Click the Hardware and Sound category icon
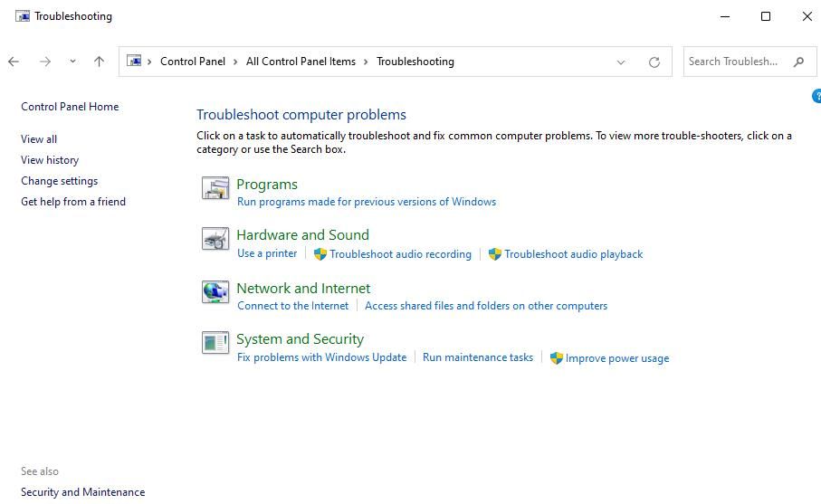 point(215,239)
